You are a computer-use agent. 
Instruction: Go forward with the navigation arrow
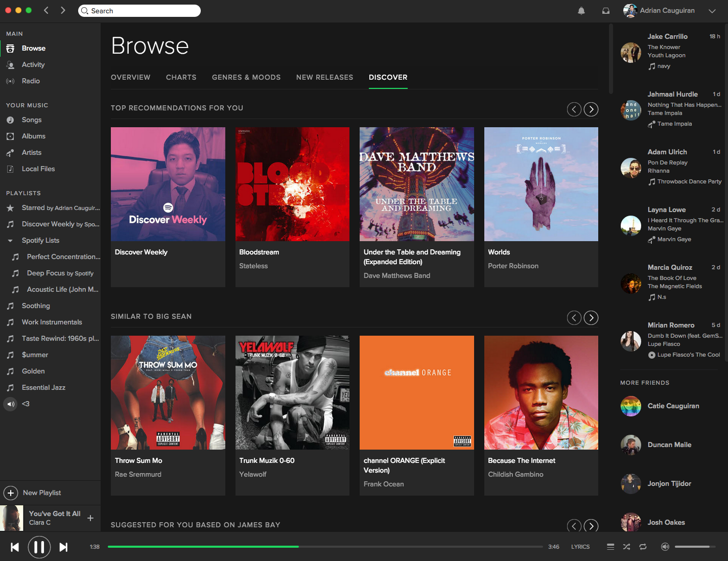[63, 10]
